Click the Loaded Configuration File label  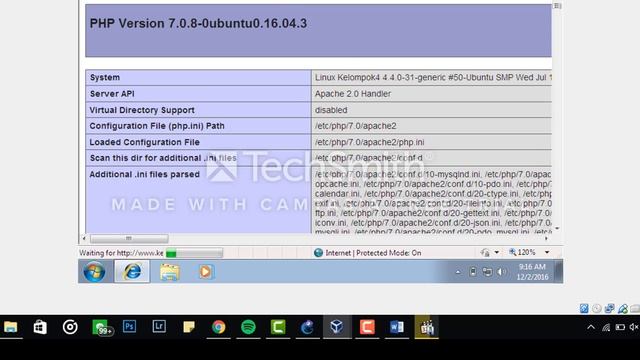144,142
